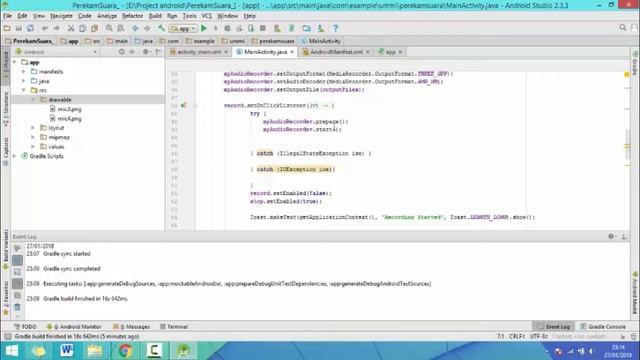
Task: Toggle the Project side tool window button
Action: [6, 65]
